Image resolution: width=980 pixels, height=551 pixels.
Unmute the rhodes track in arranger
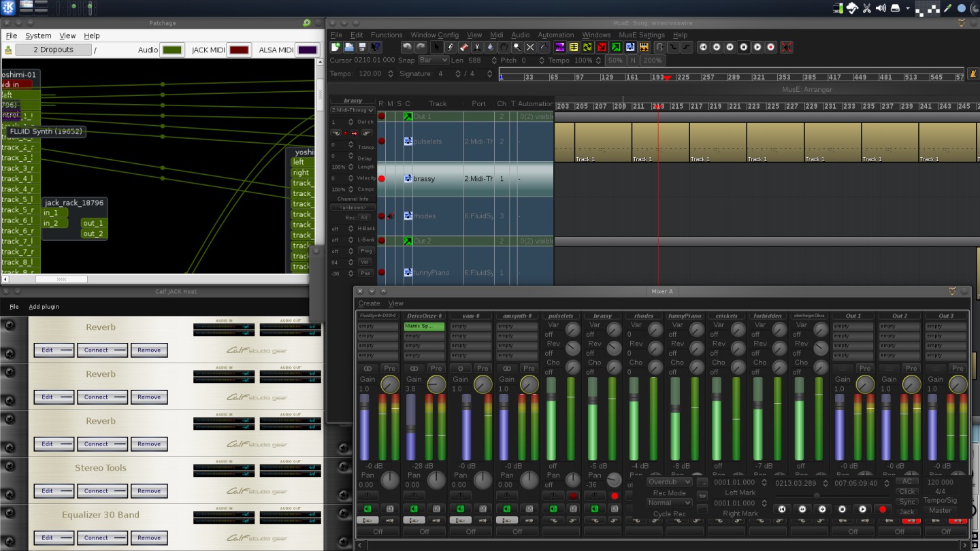point(390,216)
